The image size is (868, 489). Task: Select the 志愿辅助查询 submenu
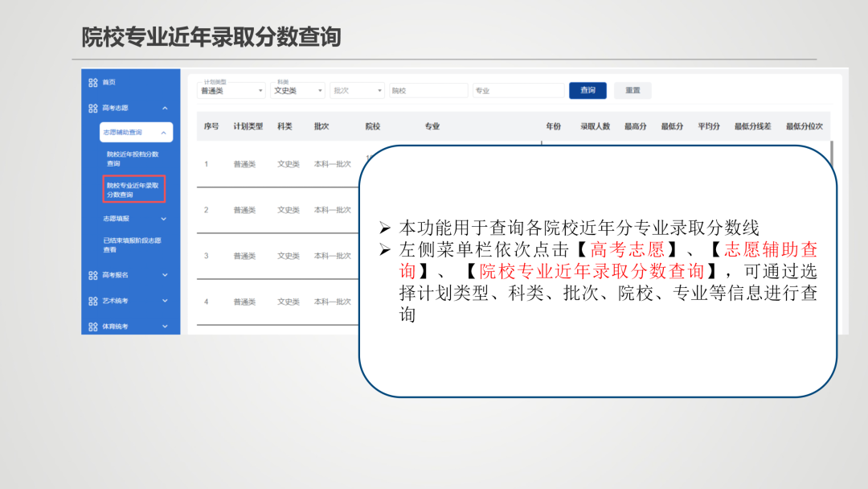pyautogui.click(x=136, y=133)
